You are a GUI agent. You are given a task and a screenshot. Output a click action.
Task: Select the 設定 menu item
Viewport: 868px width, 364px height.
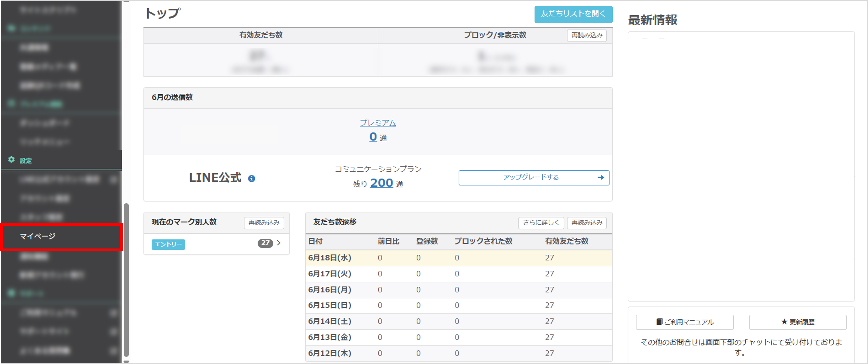point(25,160)
